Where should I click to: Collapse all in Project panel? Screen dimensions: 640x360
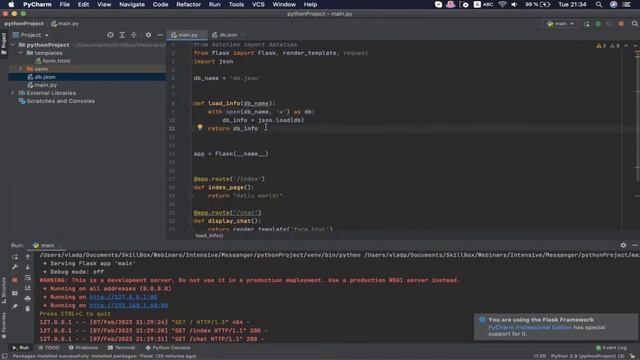pyautogui.click(x=133, y=35)
